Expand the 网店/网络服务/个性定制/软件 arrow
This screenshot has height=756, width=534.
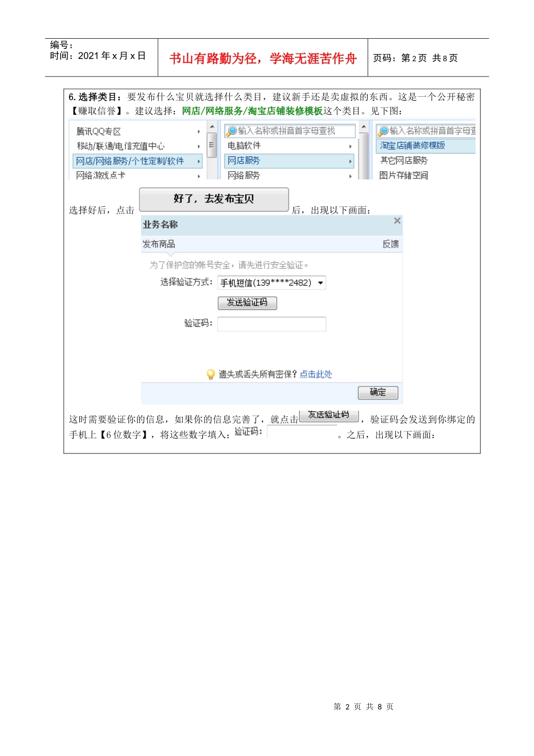click(199, 161)
